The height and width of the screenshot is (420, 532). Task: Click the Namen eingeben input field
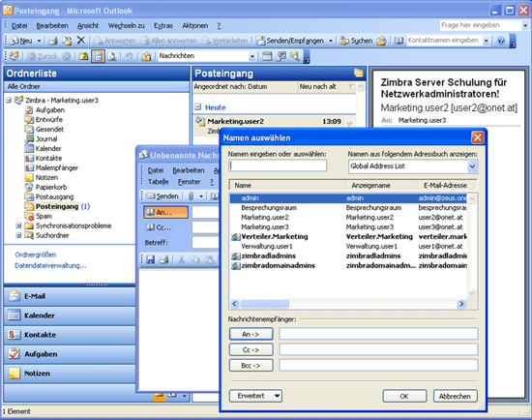pyautogui.click(x=278, y=165)
